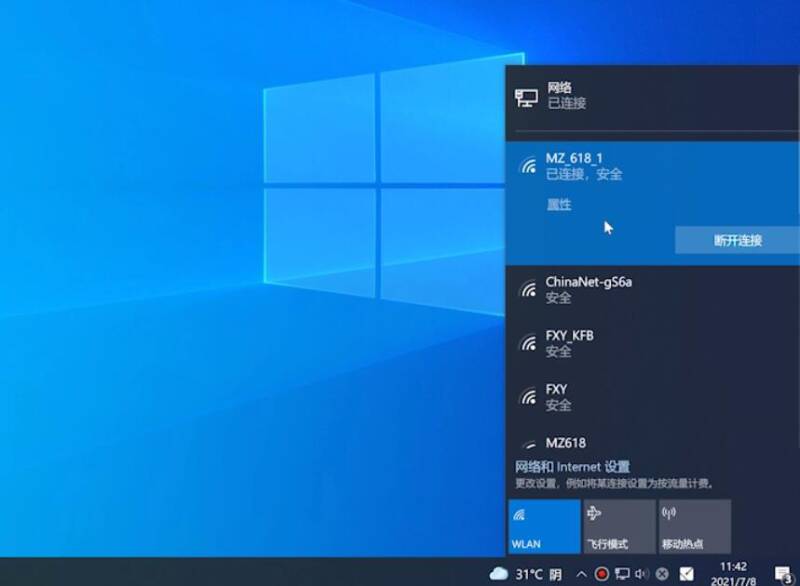This screenshot has width=800, height=586.
Task: Open the volume speaker tray icon
Action: [x=641, y=574]
